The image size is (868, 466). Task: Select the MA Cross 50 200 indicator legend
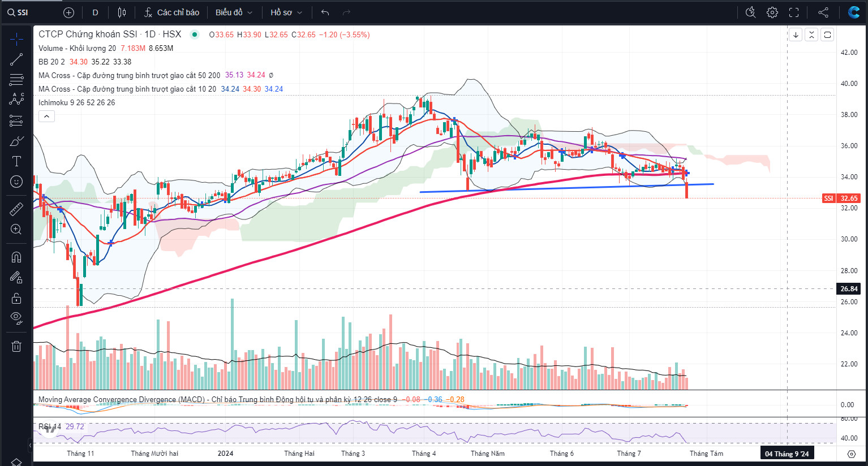pos(130,75)
